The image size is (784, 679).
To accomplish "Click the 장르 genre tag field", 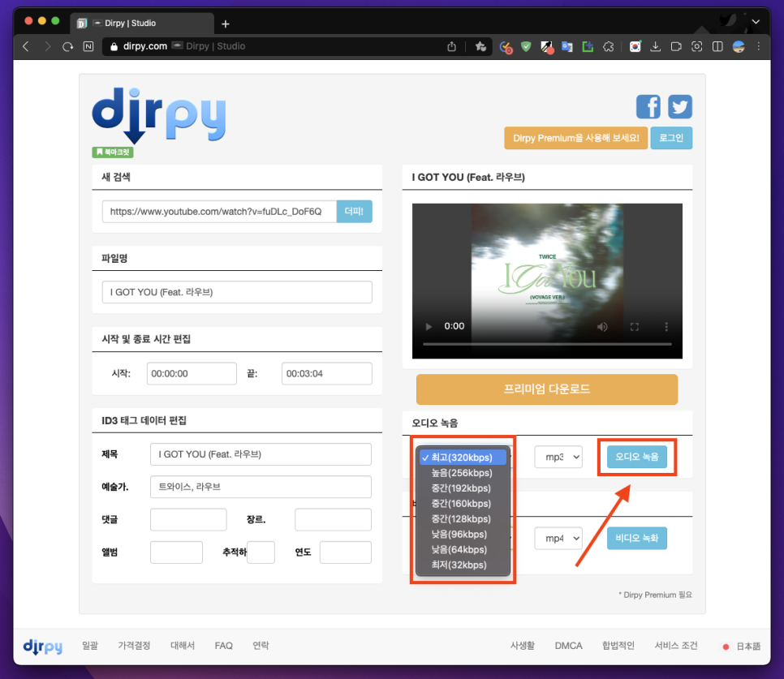I will click(x=333, y=520).
